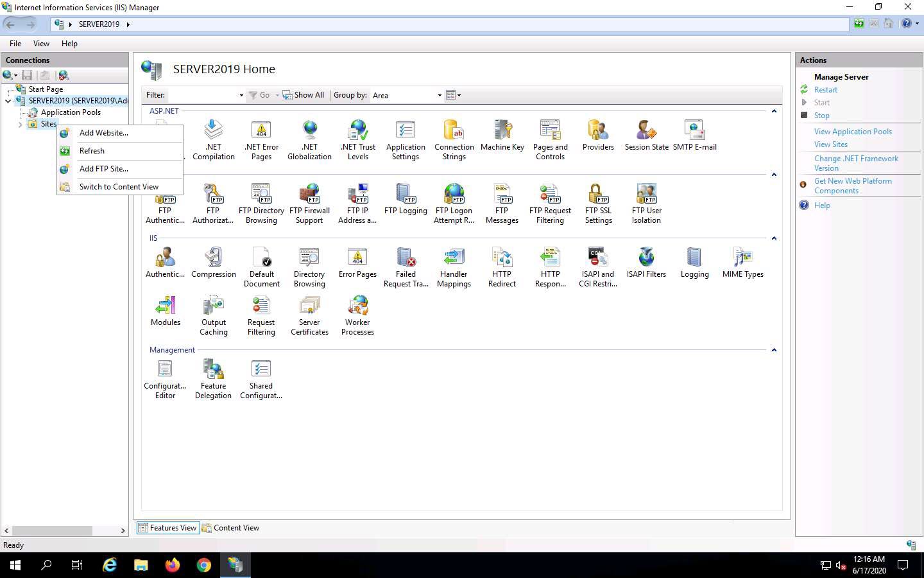This screenshot has width=924, height=578.
Task: Open the File menu
Action: tap(15, 44)
